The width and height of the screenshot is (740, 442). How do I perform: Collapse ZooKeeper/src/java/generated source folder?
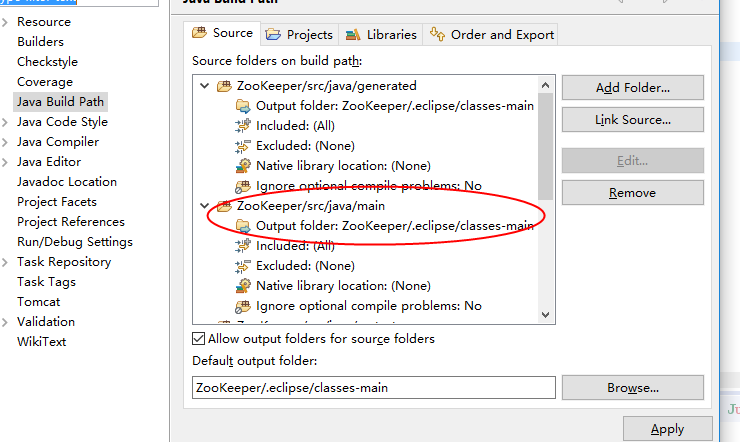coord(204,86)
